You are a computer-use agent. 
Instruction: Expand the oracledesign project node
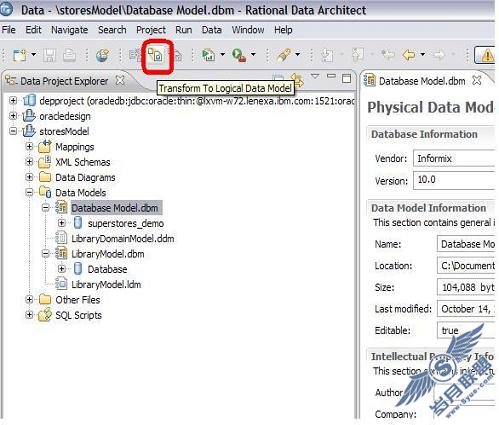[13, 116]
